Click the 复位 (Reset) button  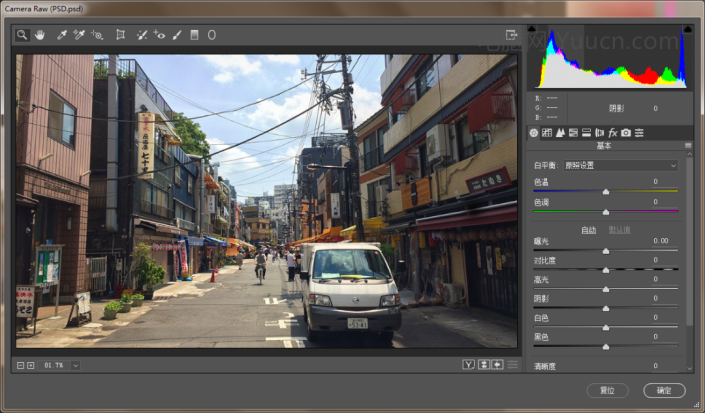click(608, 390)
